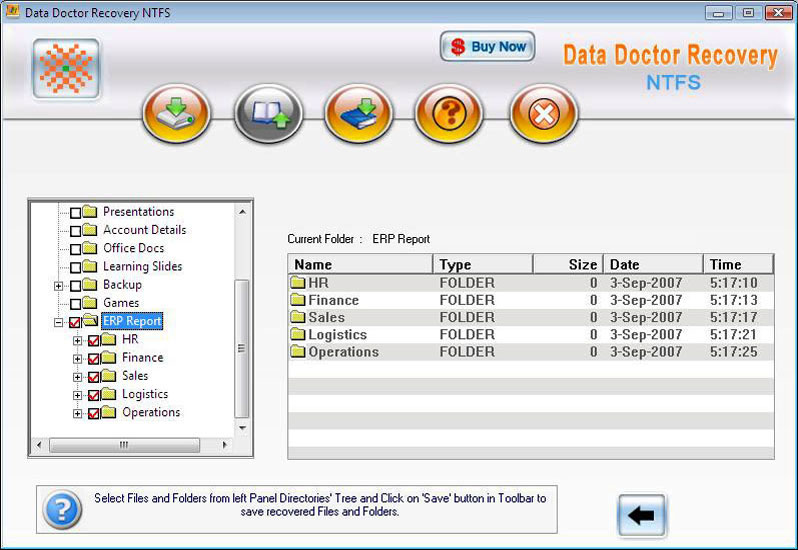Collapse the ERP Report tree node
This screenshot has width=798, height=550.
(x=59, y=323)
